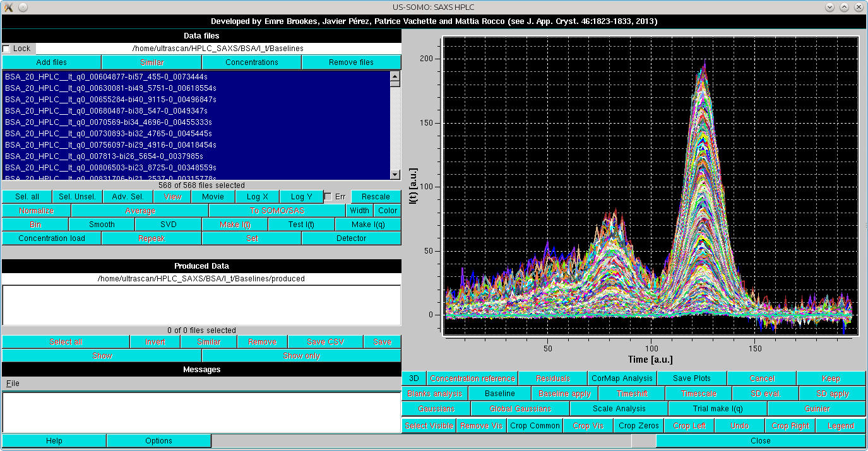Click the SVD button

pos(169,225)
